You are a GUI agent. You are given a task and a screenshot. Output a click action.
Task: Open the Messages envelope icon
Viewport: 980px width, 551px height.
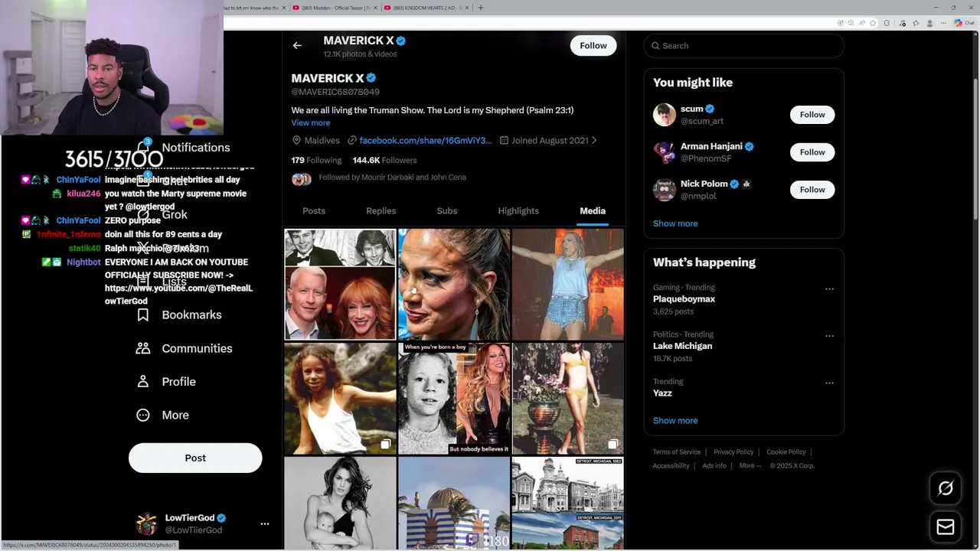(946, 527)
